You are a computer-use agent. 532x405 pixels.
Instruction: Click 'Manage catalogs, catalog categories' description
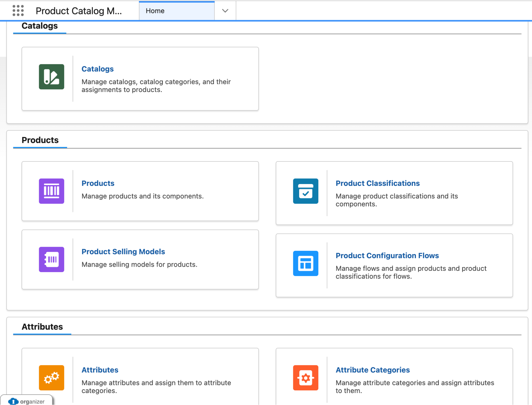(156, 86)
